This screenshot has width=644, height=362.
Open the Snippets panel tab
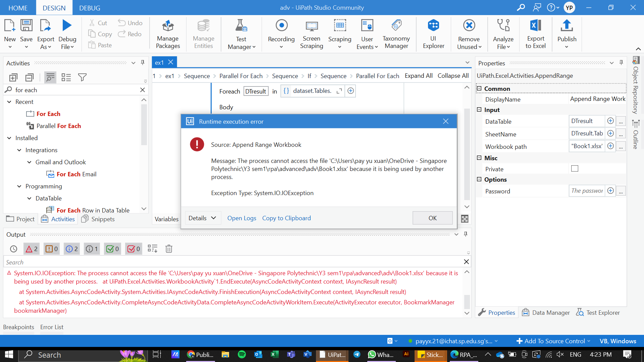pyautogui.click(x=98, y=219)
